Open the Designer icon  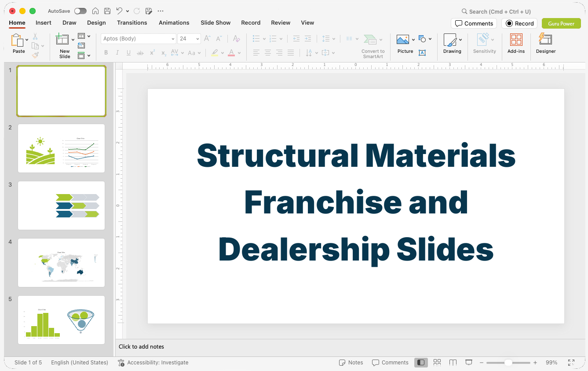545,39
